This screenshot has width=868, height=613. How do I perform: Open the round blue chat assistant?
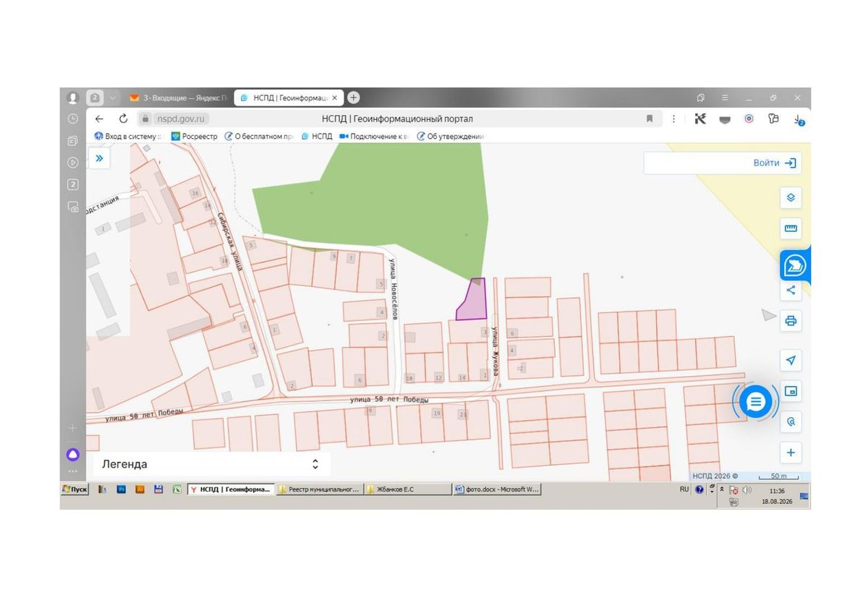tap(756, 401)
